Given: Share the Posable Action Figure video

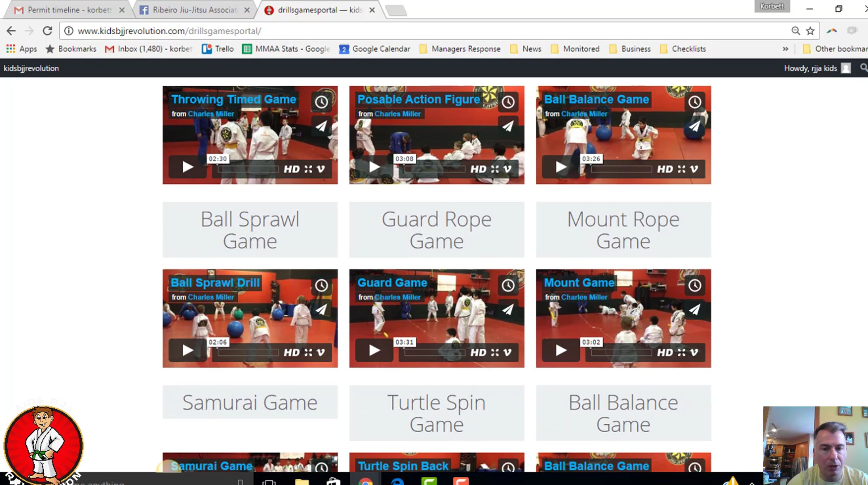Looking at the screenshot, I should [508, 126].
